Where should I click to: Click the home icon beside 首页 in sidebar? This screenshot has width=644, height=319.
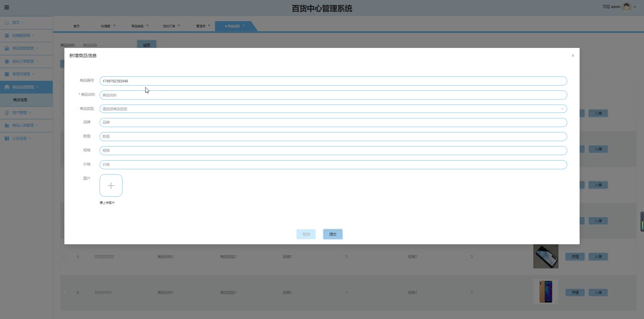tap(7, 22)
